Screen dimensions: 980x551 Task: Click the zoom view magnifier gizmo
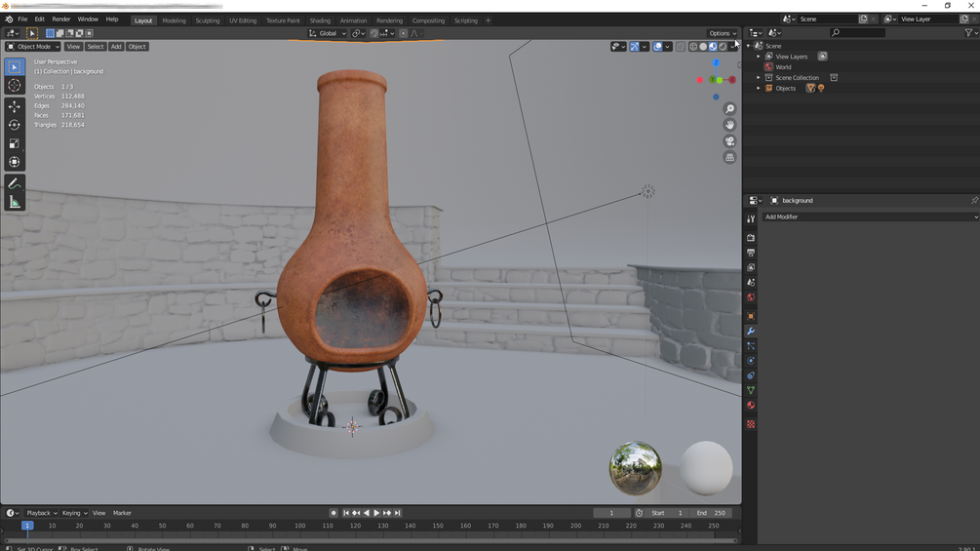(x=729, y=108)
